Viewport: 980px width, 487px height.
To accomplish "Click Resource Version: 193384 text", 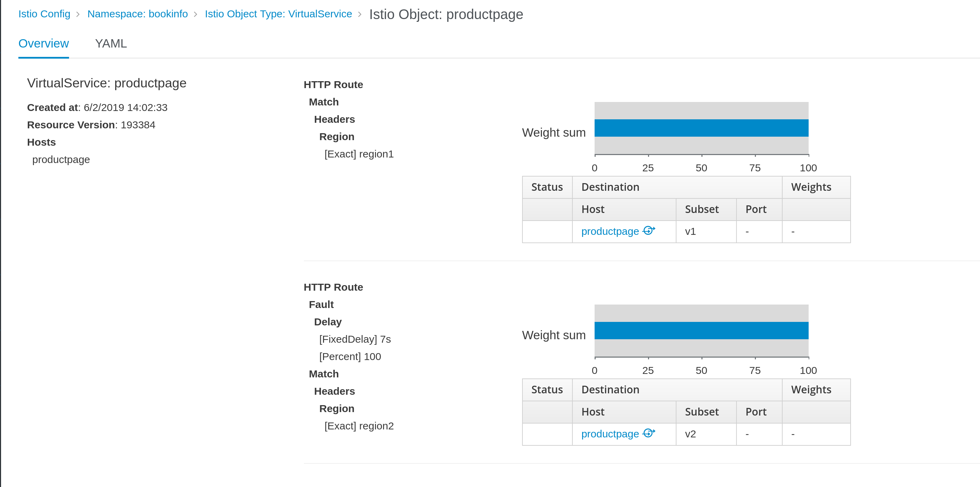I will coord(91,125).
